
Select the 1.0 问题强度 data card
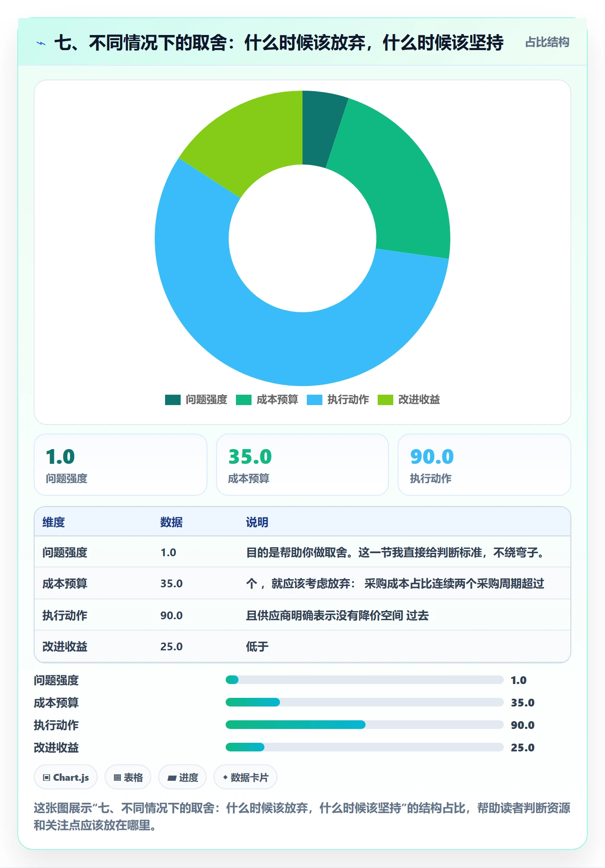tap(121, 465)
